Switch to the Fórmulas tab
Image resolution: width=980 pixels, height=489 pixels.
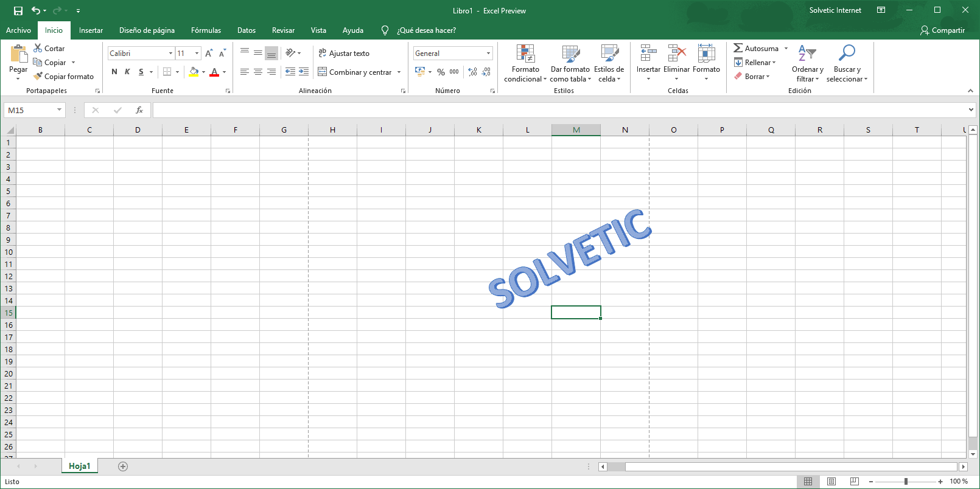[206, 30]
